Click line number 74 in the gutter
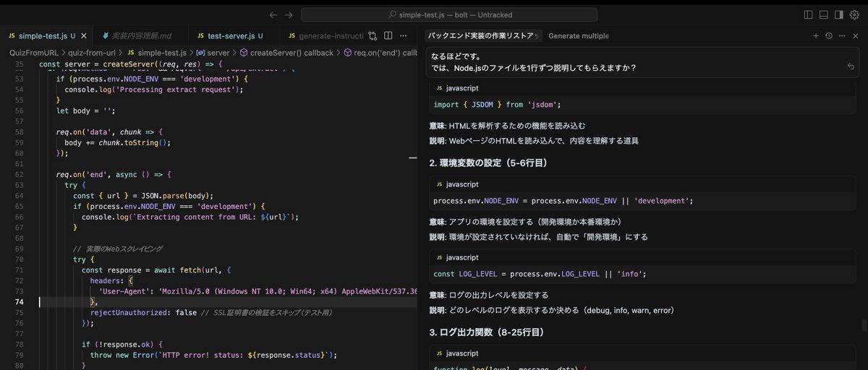 (x=19, y=302)
